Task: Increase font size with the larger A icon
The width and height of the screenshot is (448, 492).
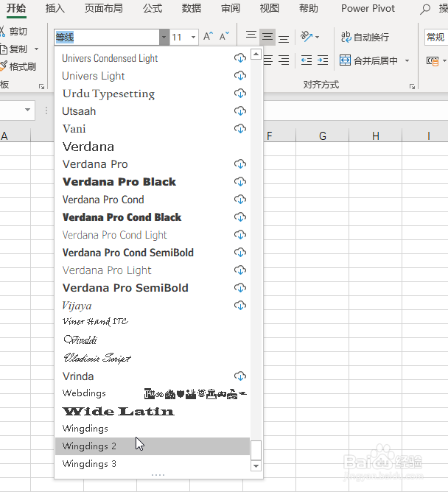Action: click(208, 37)
